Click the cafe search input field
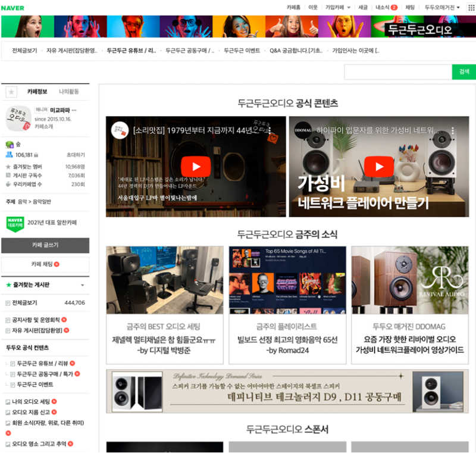Image resolution: width=476 pixels, height=453 pixels. (398, 72)
